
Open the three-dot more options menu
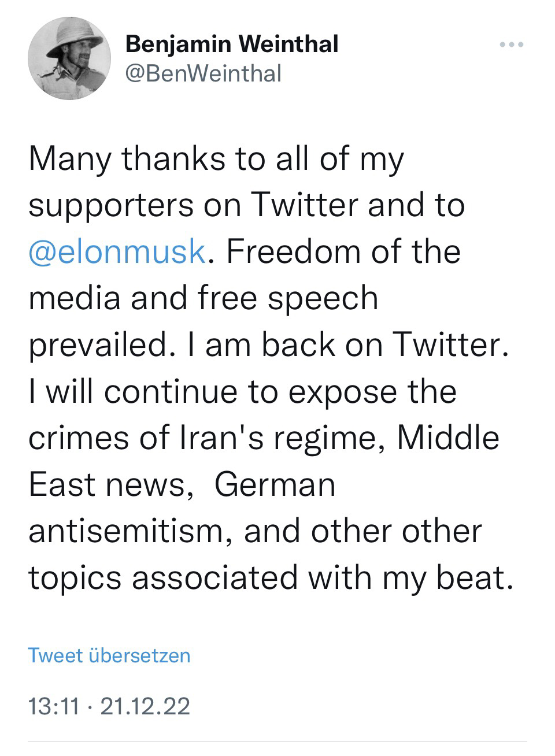pyautogui.click(x=512, y=45)
